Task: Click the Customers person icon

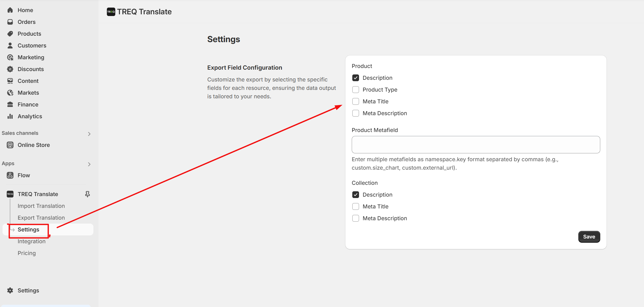Action: 10,46
